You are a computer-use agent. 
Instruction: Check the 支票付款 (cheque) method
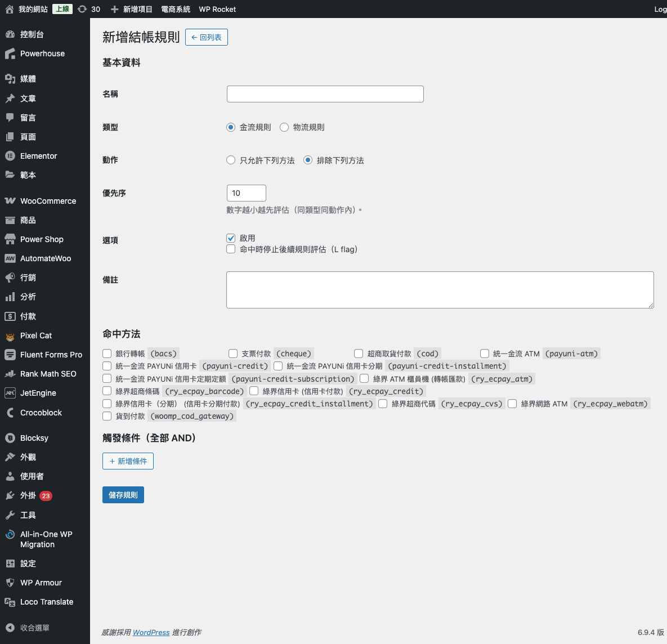[x=232, y=354]
